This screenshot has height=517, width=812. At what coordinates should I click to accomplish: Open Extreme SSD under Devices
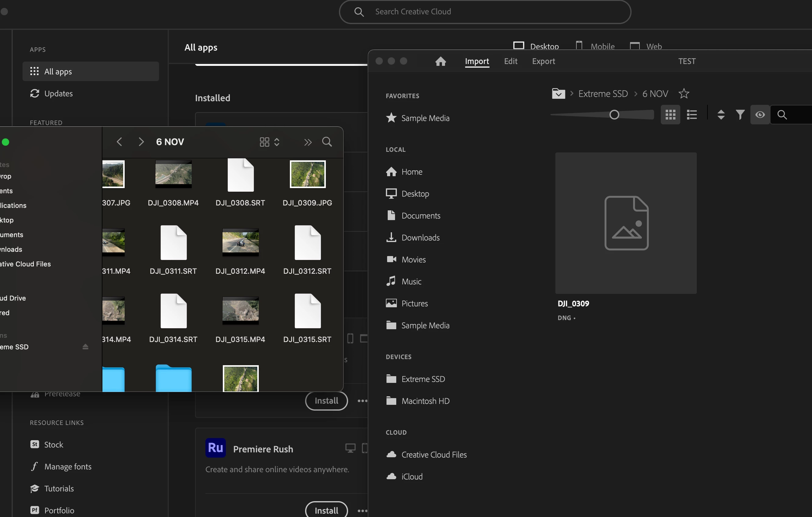[423, 379]
